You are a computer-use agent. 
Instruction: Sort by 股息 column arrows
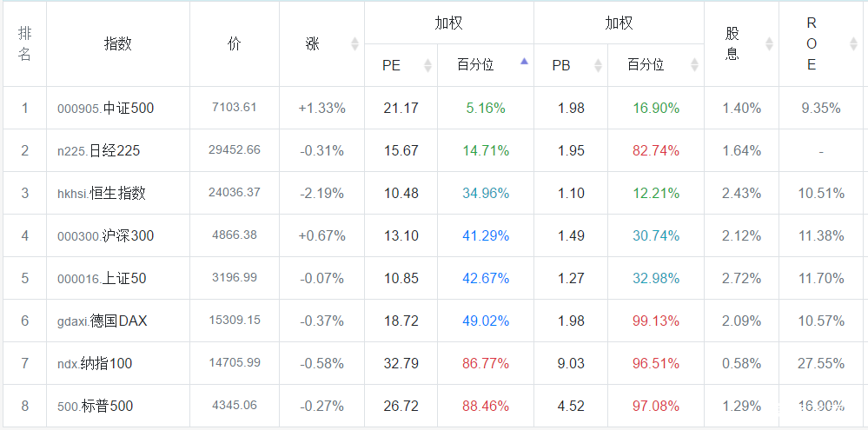point(769,43)
